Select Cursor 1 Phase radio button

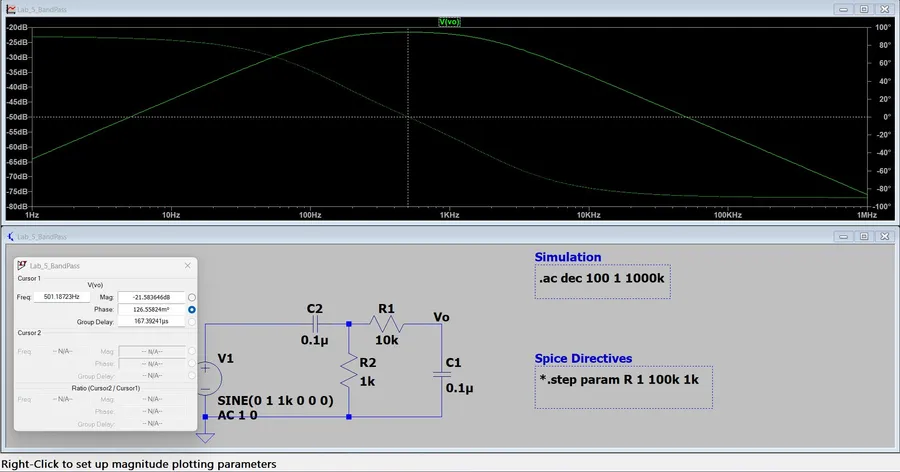[x=192, y=309]
